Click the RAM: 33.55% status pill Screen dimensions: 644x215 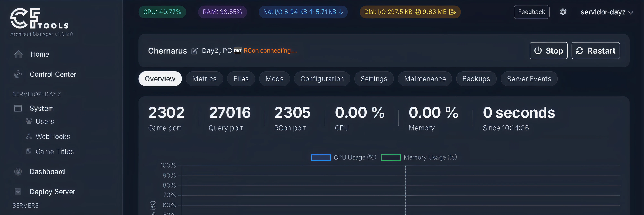click(222, 12)
